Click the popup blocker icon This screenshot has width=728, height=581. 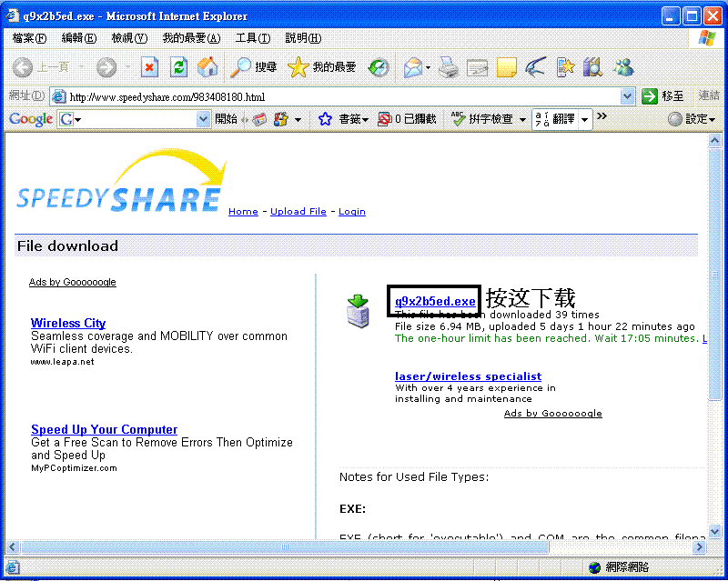384,119
